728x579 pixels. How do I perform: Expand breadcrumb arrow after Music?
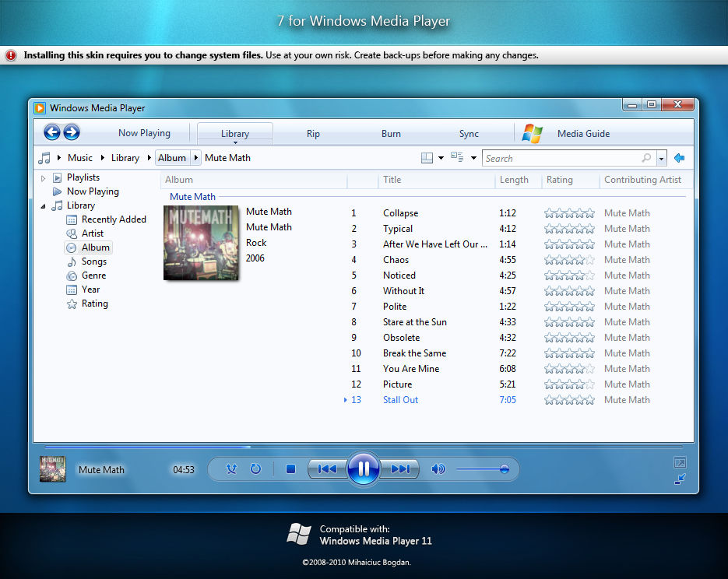102,158
